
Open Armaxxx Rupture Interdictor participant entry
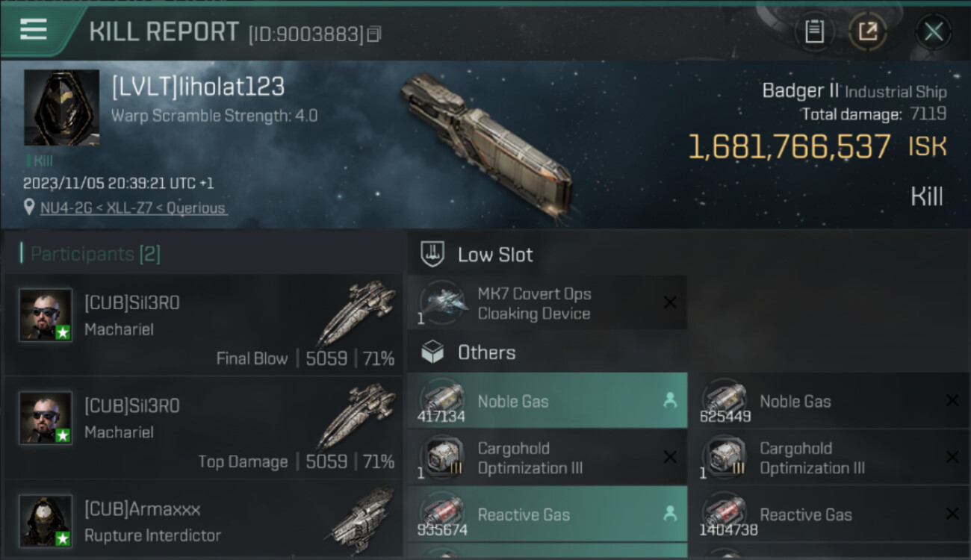(203, 520)
